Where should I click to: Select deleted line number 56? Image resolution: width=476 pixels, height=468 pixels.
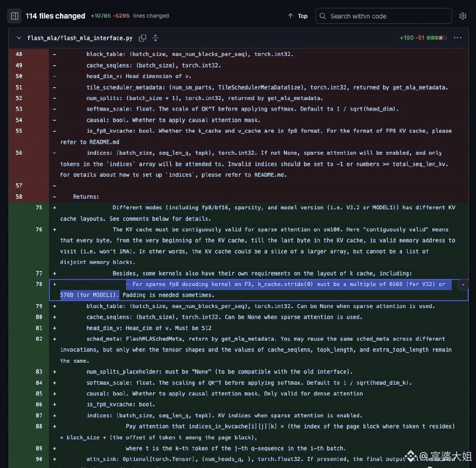(x=19, y=153)
